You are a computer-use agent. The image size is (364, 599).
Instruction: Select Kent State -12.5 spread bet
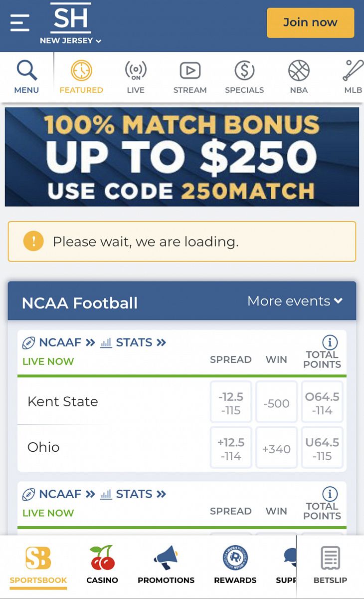click(231, 403)
